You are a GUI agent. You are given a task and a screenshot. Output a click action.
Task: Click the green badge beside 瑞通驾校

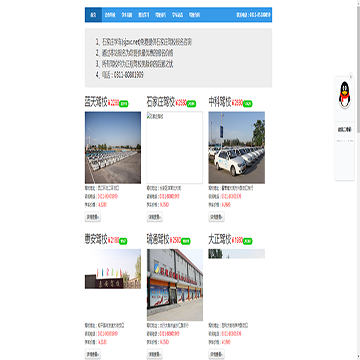[186, 241]
